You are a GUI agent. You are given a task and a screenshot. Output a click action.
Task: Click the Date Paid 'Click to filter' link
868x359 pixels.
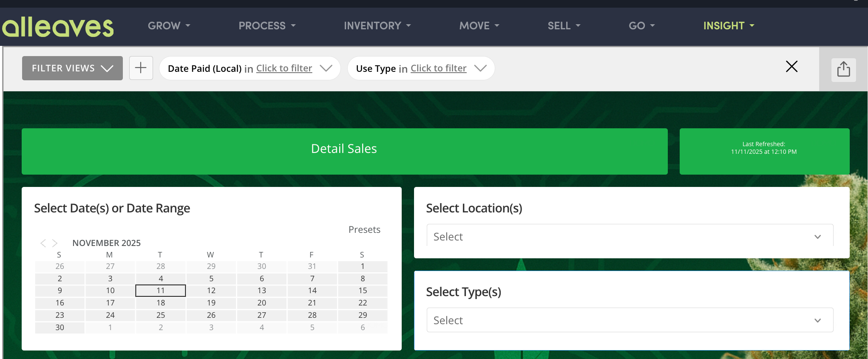pos(284,68)
